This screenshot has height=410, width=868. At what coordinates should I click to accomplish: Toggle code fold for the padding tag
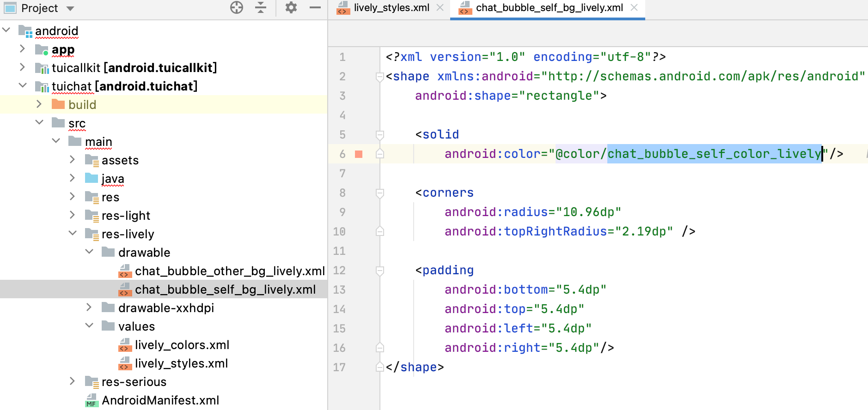tap(380, 271)
